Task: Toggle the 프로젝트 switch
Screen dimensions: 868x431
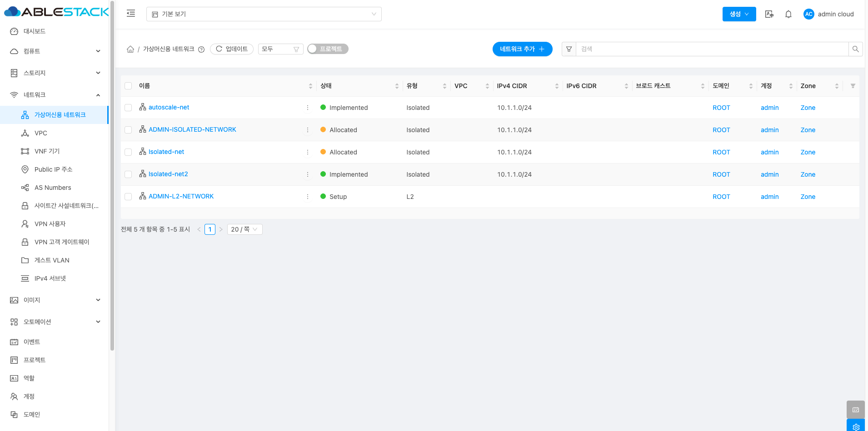Action: tap(328, 49)
